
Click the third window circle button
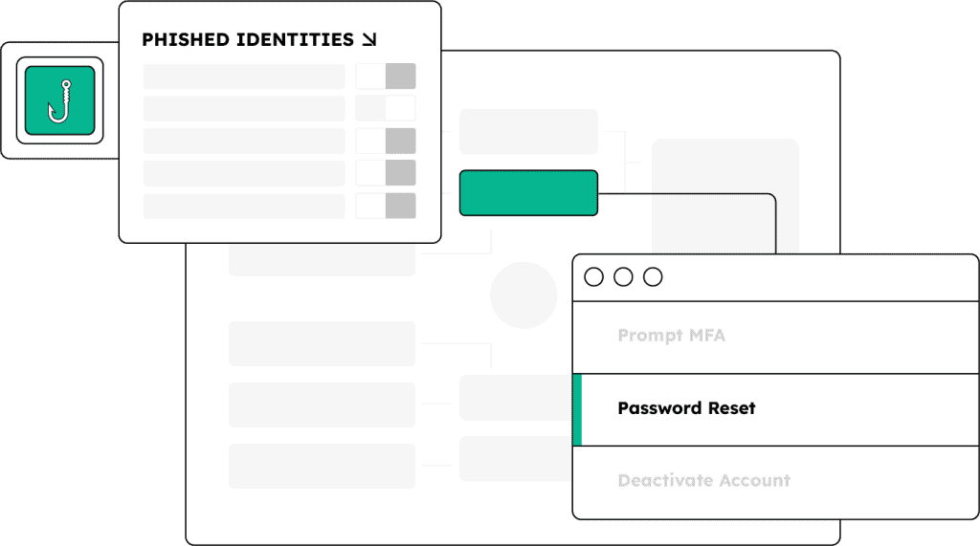click(x=653, y=277)
